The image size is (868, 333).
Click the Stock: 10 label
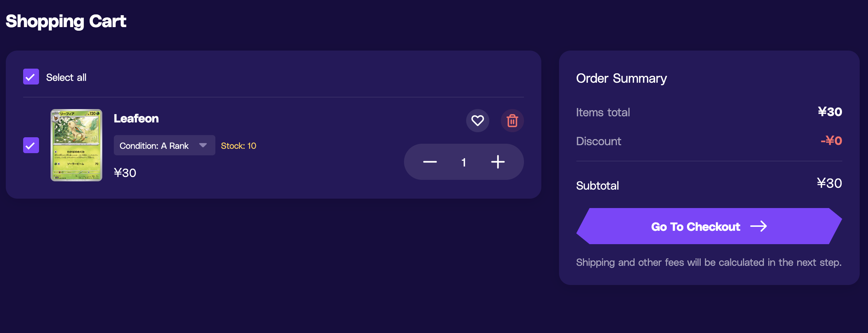239,146
